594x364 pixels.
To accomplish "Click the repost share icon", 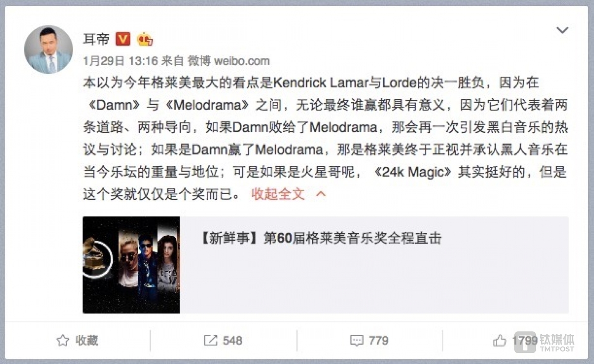I will pos(210,340).
